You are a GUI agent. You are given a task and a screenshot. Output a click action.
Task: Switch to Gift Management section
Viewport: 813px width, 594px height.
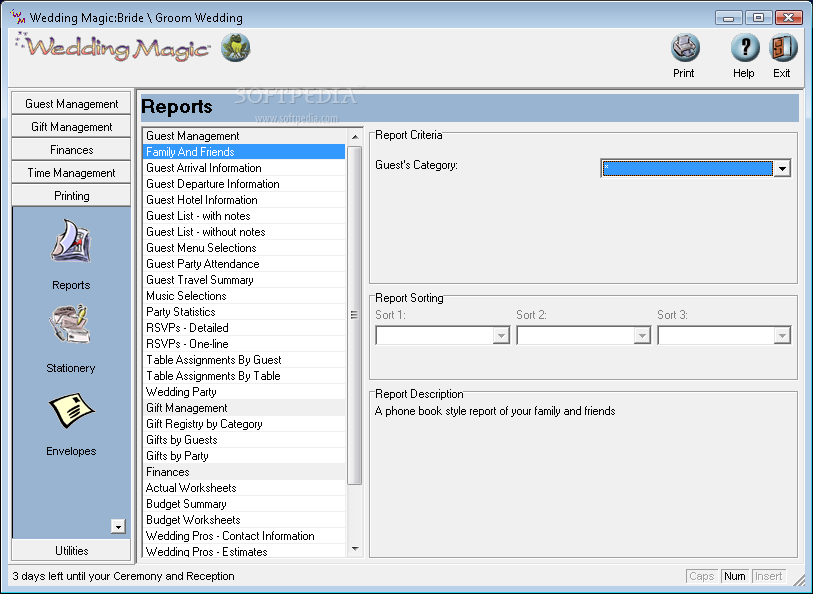71,126
